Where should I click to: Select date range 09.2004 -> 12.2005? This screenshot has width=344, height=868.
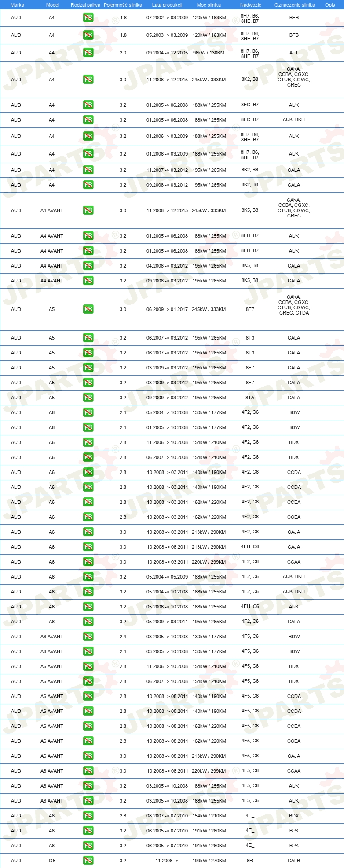tap(167, 53)
